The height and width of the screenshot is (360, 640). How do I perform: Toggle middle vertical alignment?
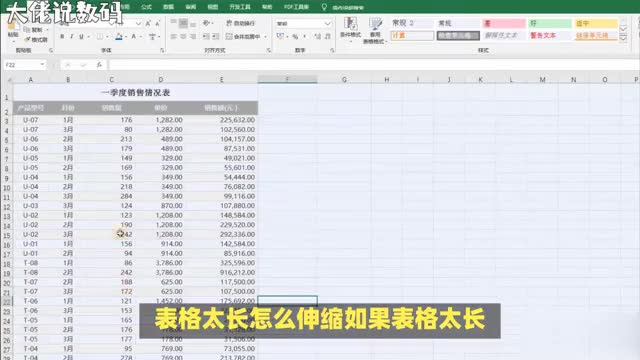click(183, 23)
